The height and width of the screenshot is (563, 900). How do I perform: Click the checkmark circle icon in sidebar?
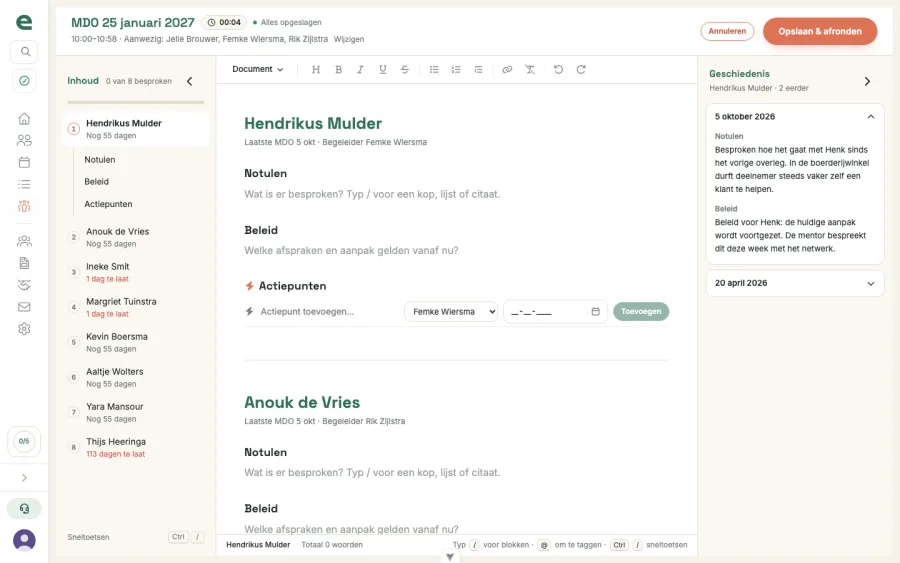point(24,81)
